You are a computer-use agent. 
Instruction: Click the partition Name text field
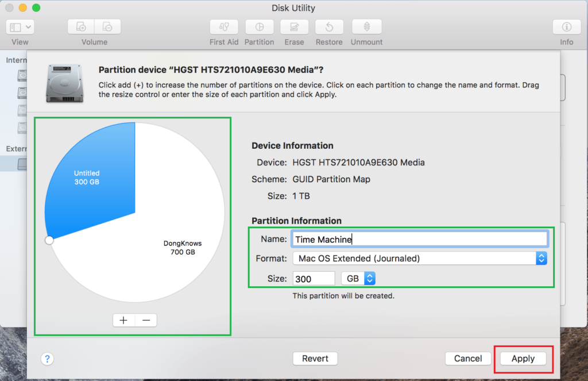419,239
